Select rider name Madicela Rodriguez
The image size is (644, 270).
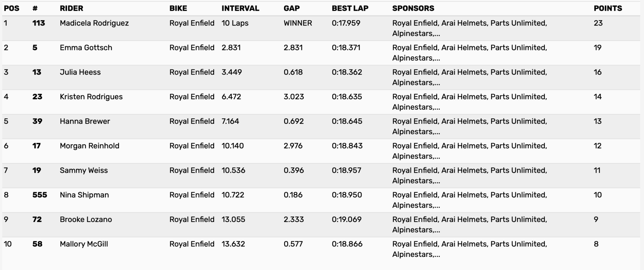pos(94,23)
